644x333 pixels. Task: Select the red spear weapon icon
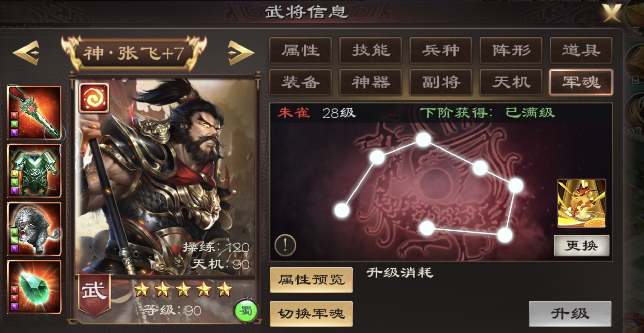point(34,112)
